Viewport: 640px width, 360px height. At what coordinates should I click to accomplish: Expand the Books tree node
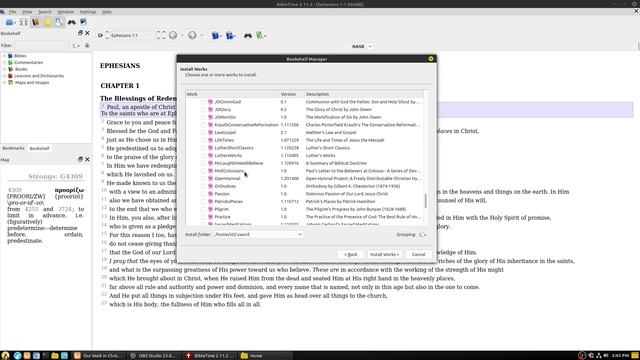[4, 69]
